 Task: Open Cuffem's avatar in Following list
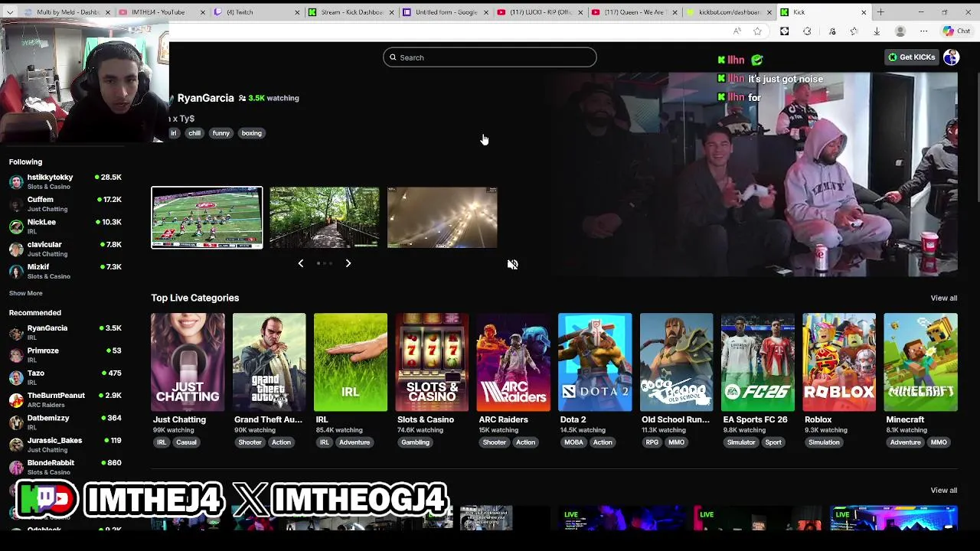(x=16, y=204)
